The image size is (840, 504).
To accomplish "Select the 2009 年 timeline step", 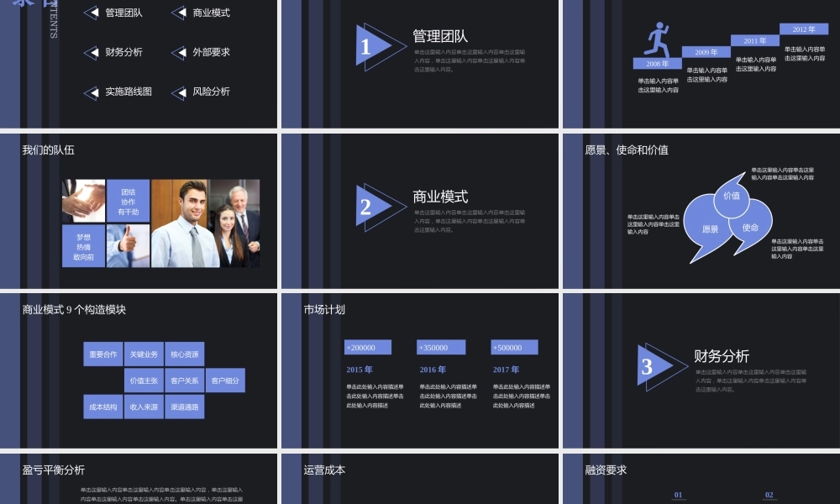I will coord(706,52).
